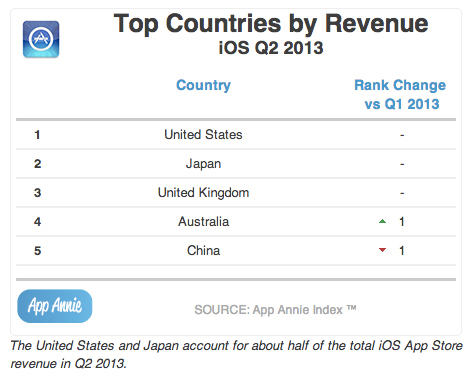Click the 'Rank Change vs Q1 2013' header
Image resolution: width=473 pixels, height=374 pixels.
pyautogui.click(x=400, y=94)
